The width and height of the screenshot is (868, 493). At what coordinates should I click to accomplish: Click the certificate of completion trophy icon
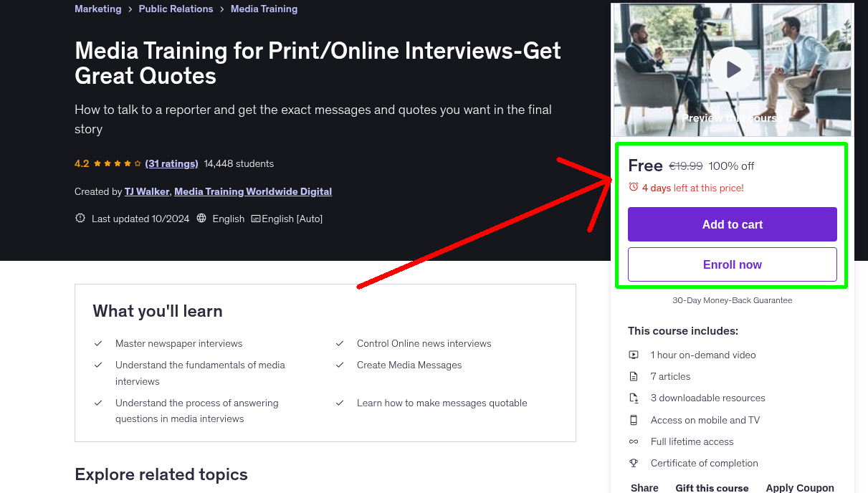point(634,463)
